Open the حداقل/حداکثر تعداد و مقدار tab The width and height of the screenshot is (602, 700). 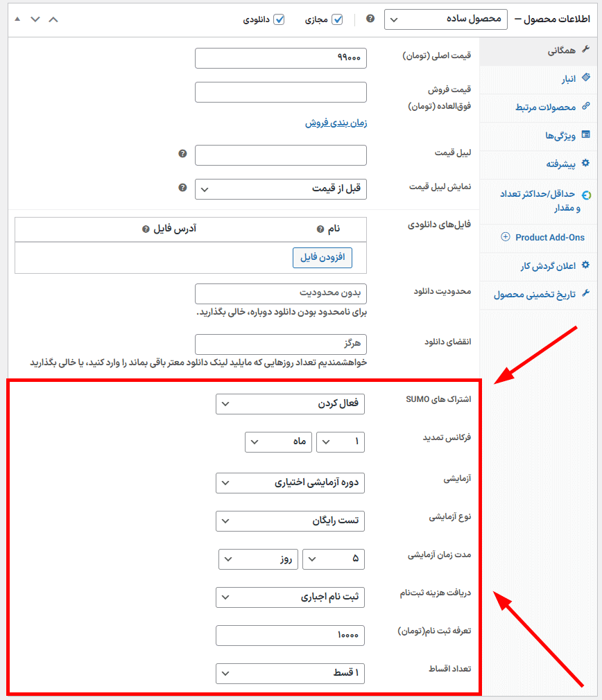[539, 202]
